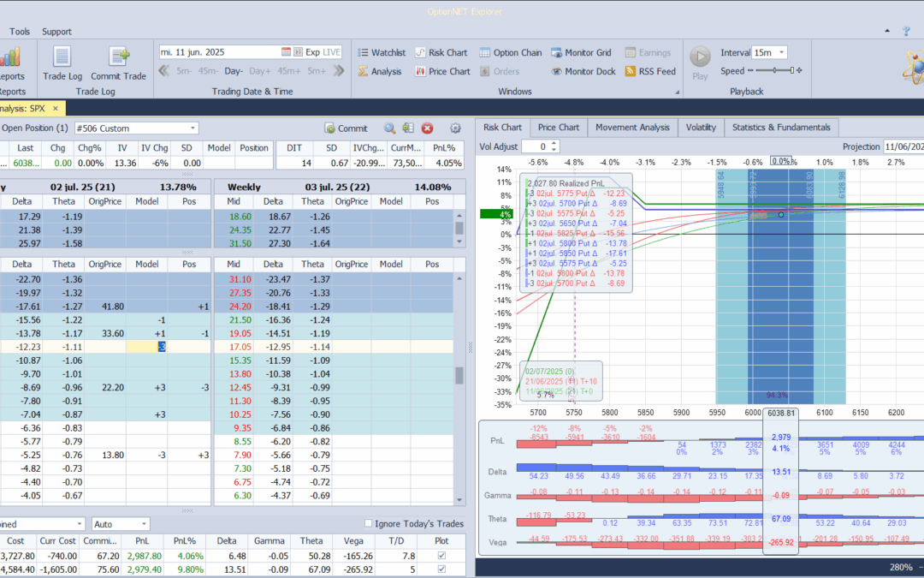Jump forward with double right arrow
This screenshot has width=924, height=578.
click(338, 71)
